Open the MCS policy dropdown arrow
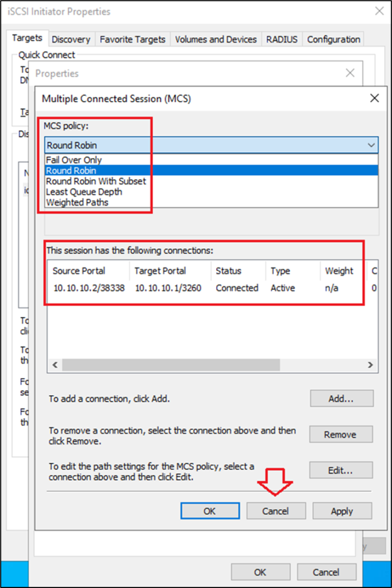 371,145
